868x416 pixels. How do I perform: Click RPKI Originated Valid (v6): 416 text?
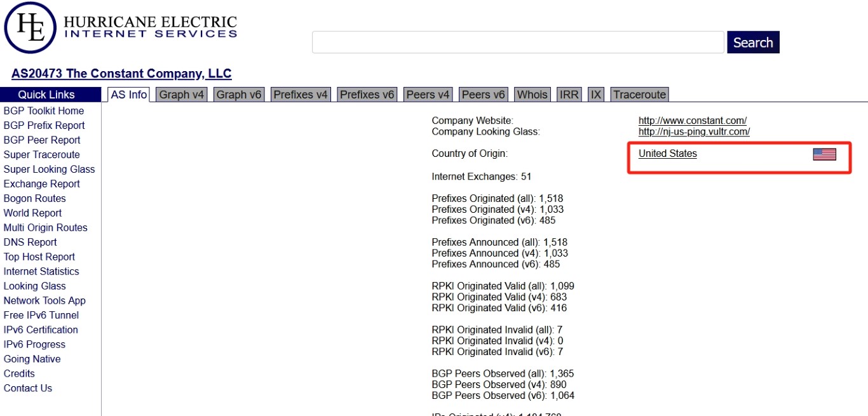(499, 308)
